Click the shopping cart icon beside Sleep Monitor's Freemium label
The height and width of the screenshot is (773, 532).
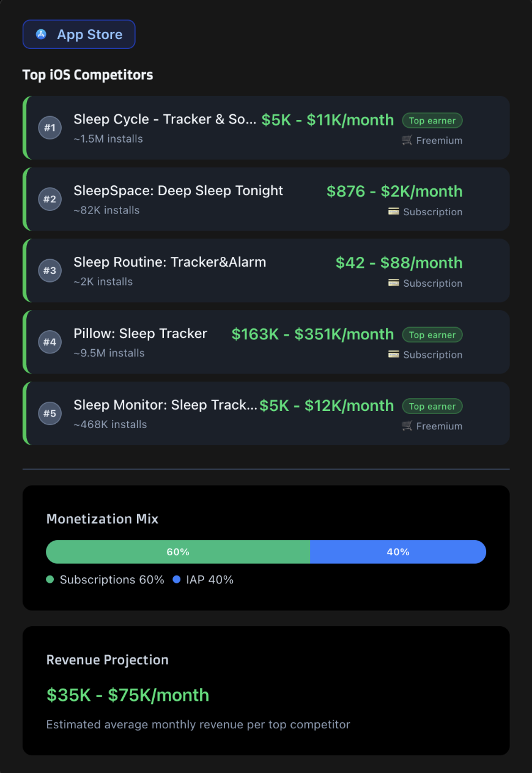coord(406,426)
